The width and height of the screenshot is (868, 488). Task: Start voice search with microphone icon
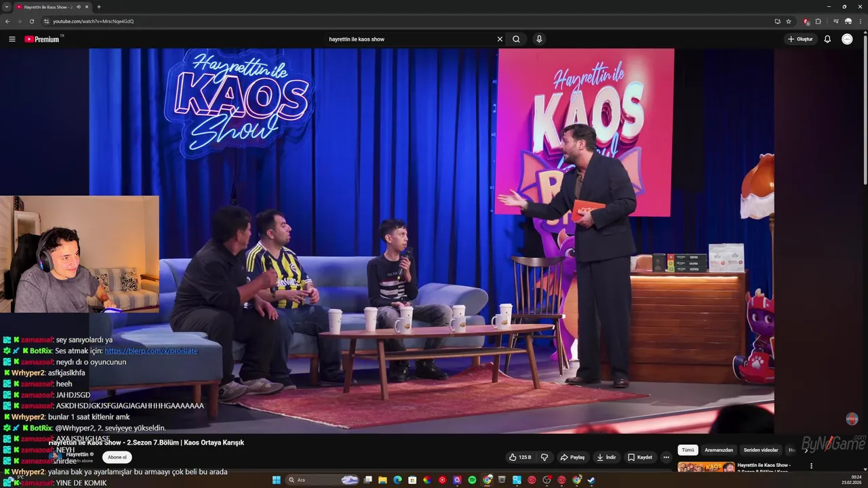pyautogui.click(x=539, y=39)
